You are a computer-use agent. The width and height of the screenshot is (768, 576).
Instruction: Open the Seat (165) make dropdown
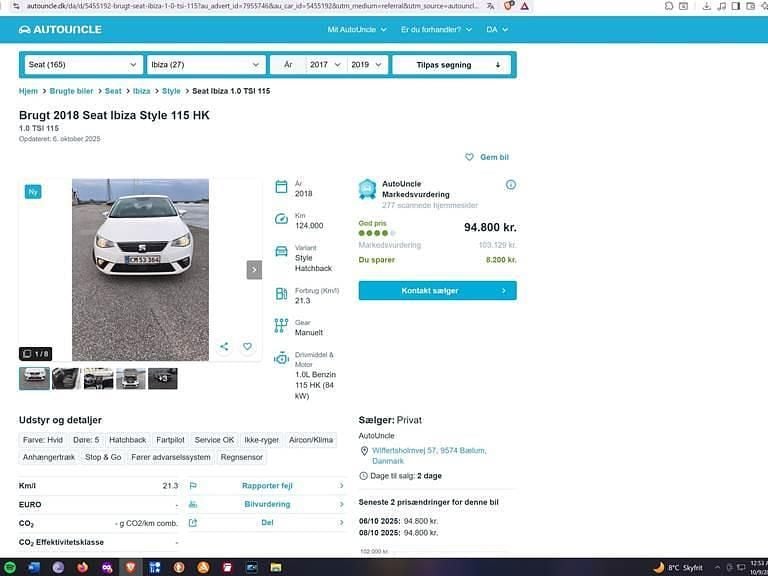pos(82,65)
